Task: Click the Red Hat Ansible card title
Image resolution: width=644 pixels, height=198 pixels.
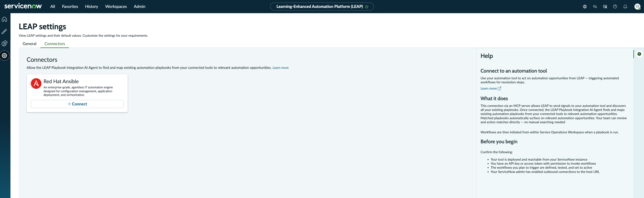Action: 61,81
